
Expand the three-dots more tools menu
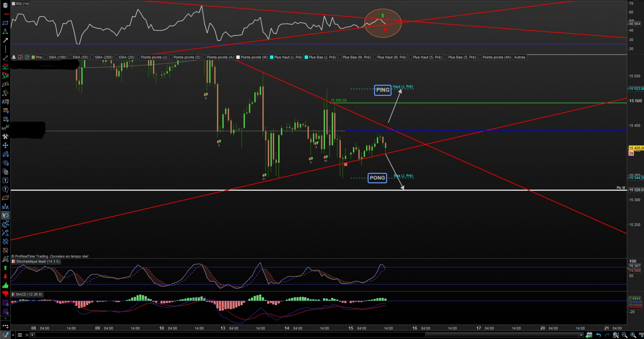5,326
